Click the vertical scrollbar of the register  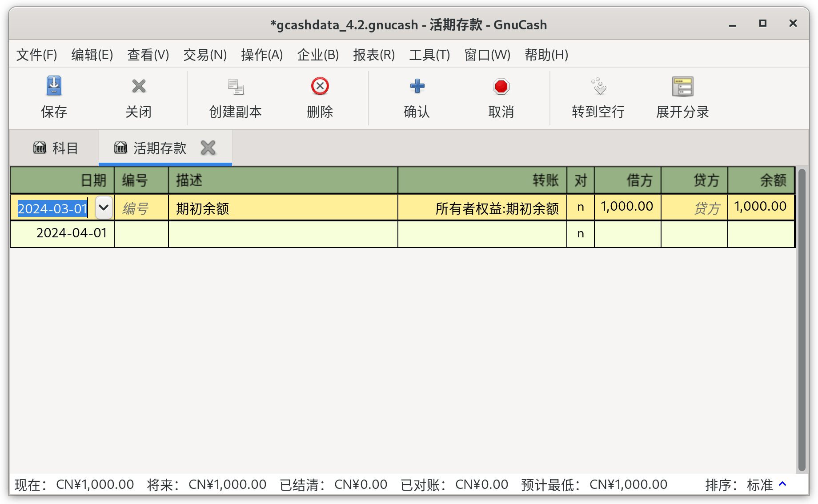click(x=802, y=319)
